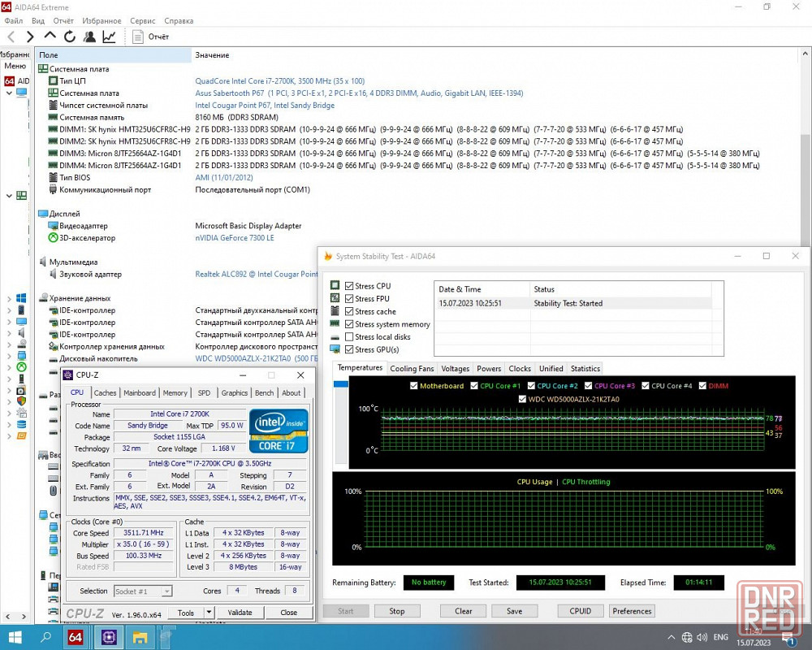Image resolution: width=812 pixels, height=650 pixels.
Task: Toggle Motherboard temperature graph checkbox
Action: tap(413, 386)
